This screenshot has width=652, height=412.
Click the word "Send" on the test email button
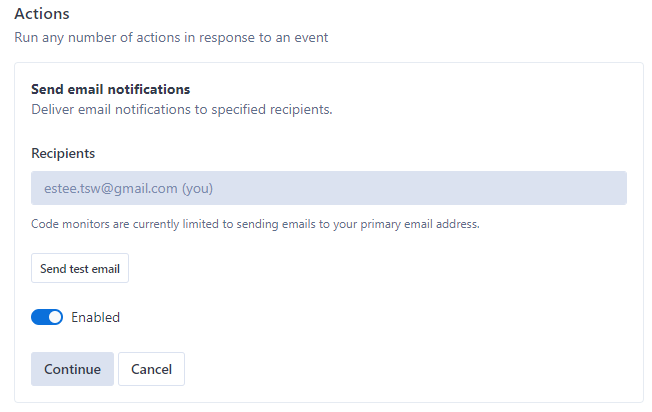[53, 269]
